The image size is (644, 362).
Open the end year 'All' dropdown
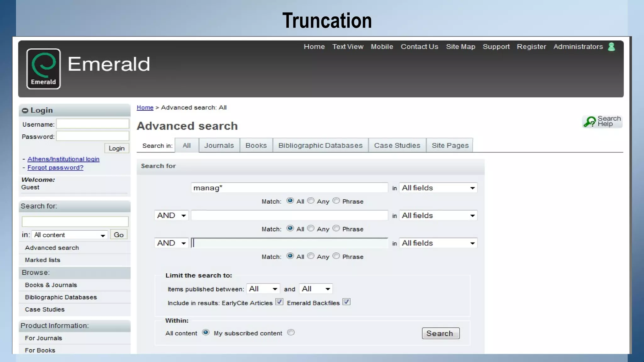[316, 289]
